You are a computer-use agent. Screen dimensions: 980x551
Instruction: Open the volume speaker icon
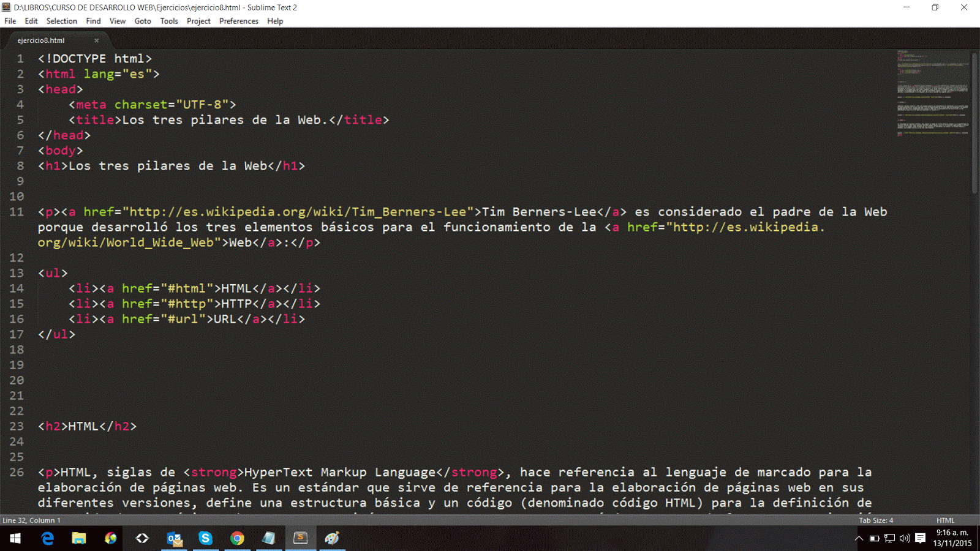[905, 539]
